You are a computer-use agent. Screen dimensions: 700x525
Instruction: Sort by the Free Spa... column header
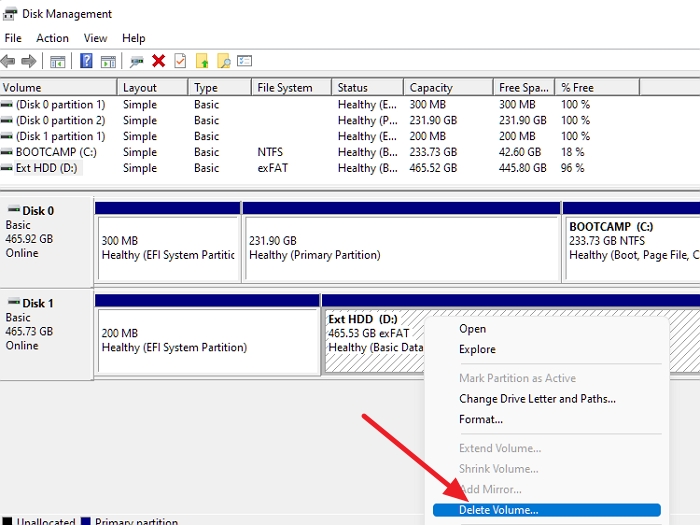[x=524, y=88]
